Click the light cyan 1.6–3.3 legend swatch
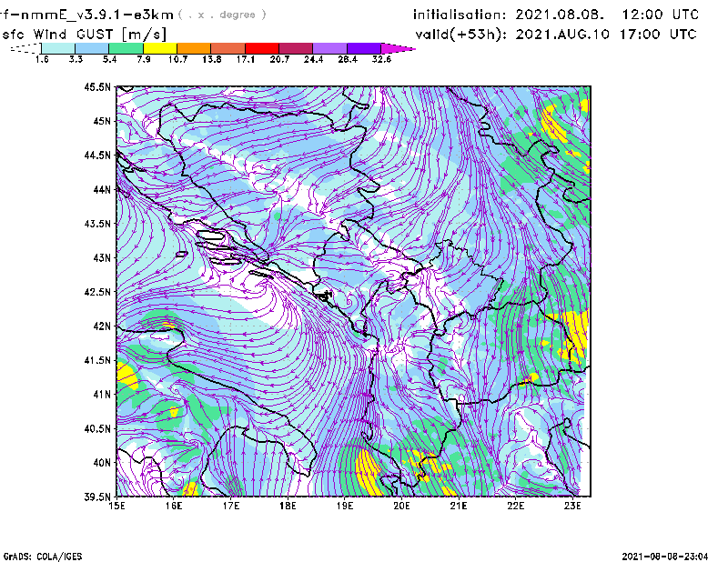 [x=58, y=48]
